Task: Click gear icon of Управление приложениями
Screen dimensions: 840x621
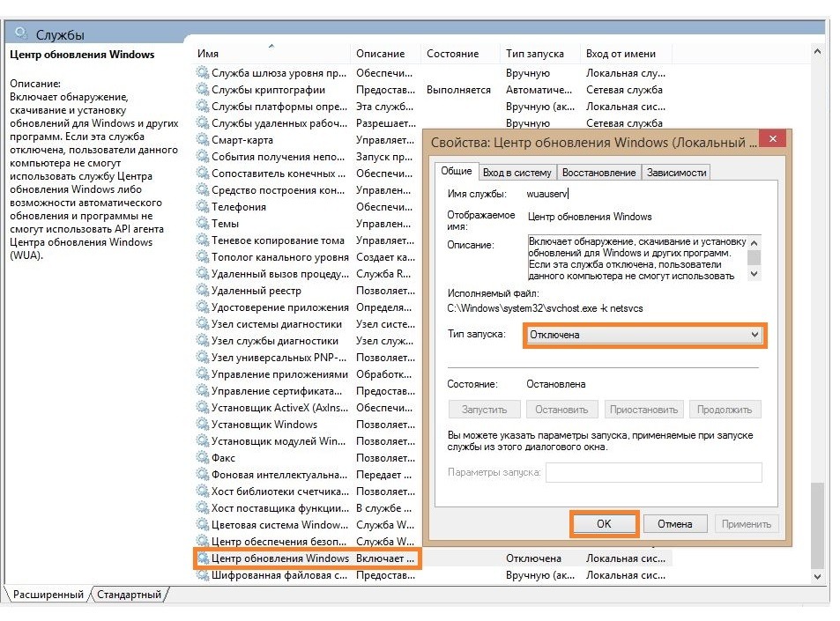Action: pyautogui.click(x=202, y=373)
